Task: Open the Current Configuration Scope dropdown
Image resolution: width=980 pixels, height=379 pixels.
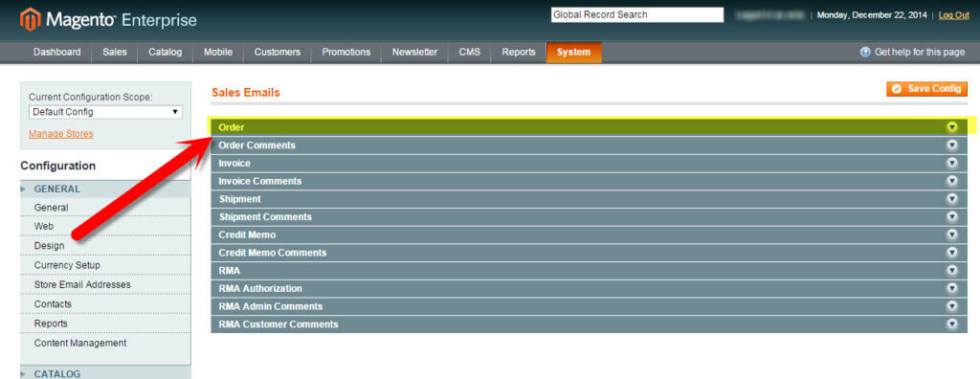Action: click(x=105, y=112)
